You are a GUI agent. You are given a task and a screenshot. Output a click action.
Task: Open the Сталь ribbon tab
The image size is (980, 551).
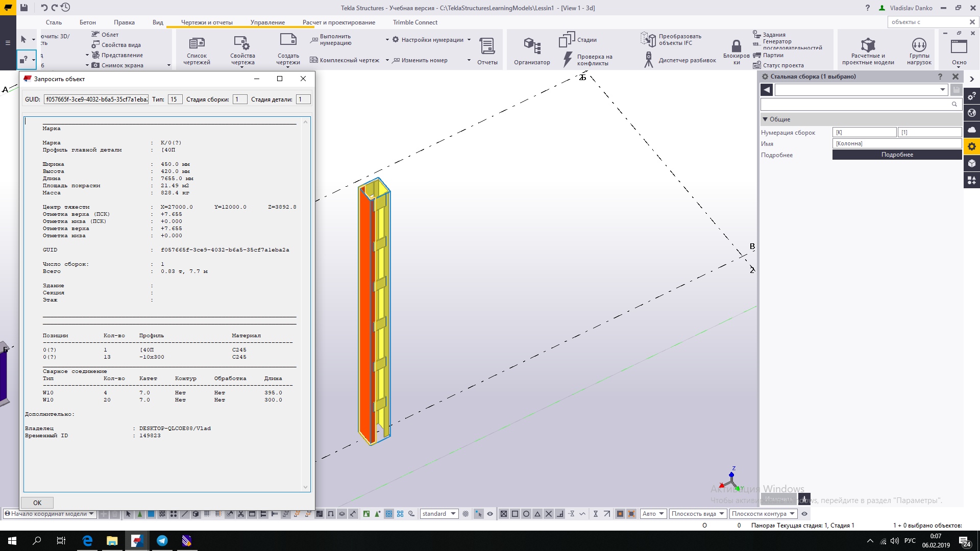[54, 22]
